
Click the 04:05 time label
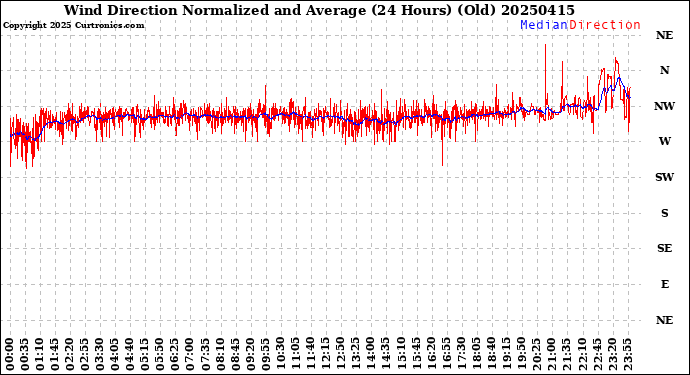(x=116, y=354)
